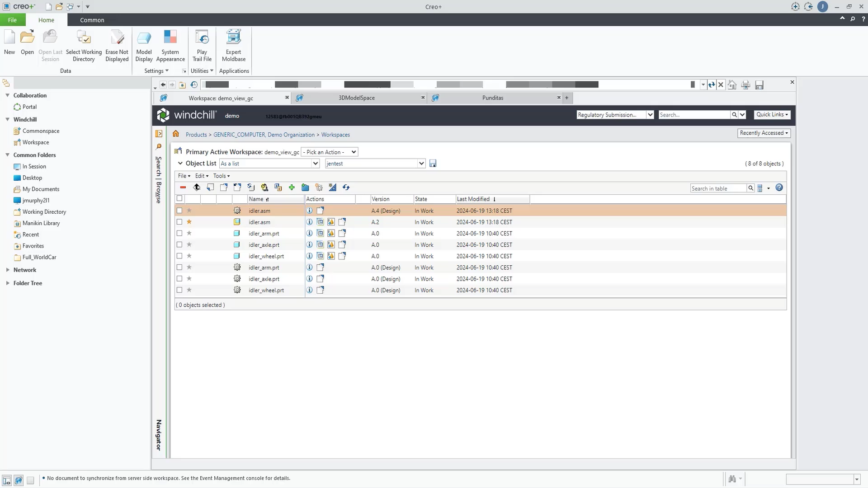Click Play Trail File utility

pyautogui.click(x=202, y=46)
